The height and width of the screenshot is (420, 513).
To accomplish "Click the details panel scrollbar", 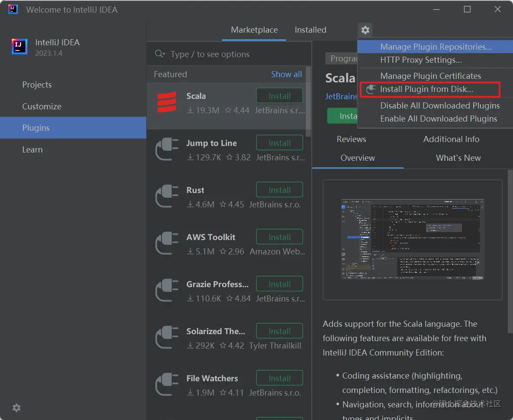I will (x=510, y=252).
